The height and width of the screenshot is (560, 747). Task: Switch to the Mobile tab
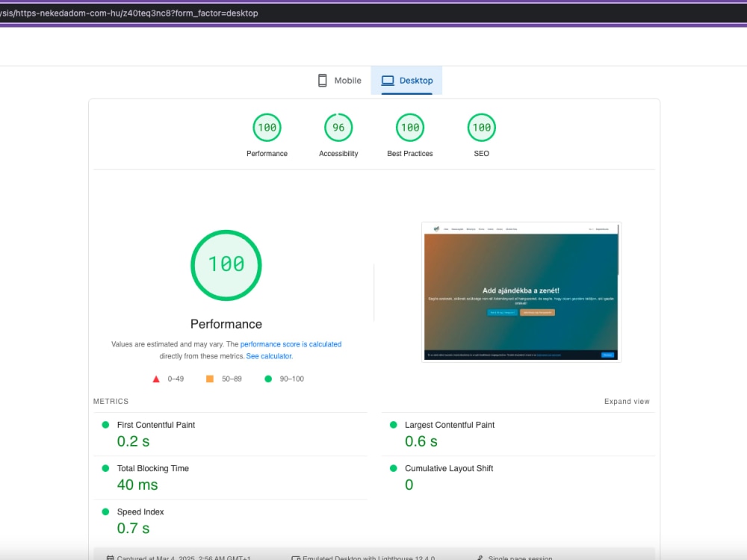pyautogui.click(x=340, y=81)
